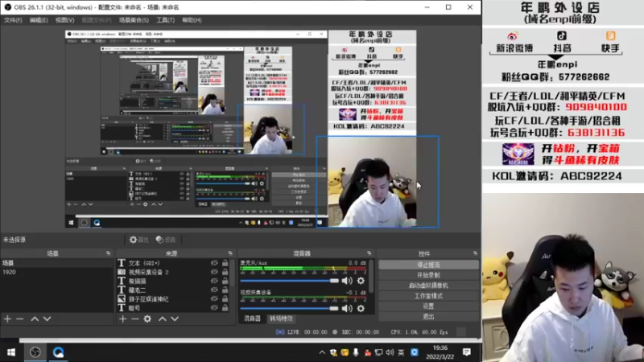
Task: Open the 编辑(E) menu
Action: click(38, 20)
